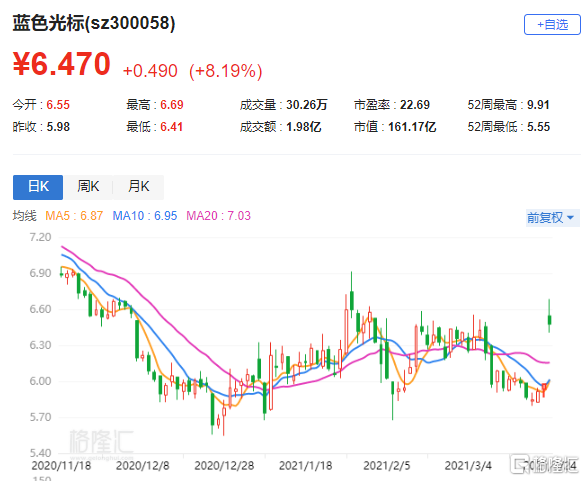This screenshot has width=585, height=481.
Task: Click the MA5 : 6.87 indicator label
Action: pos(74,216)
